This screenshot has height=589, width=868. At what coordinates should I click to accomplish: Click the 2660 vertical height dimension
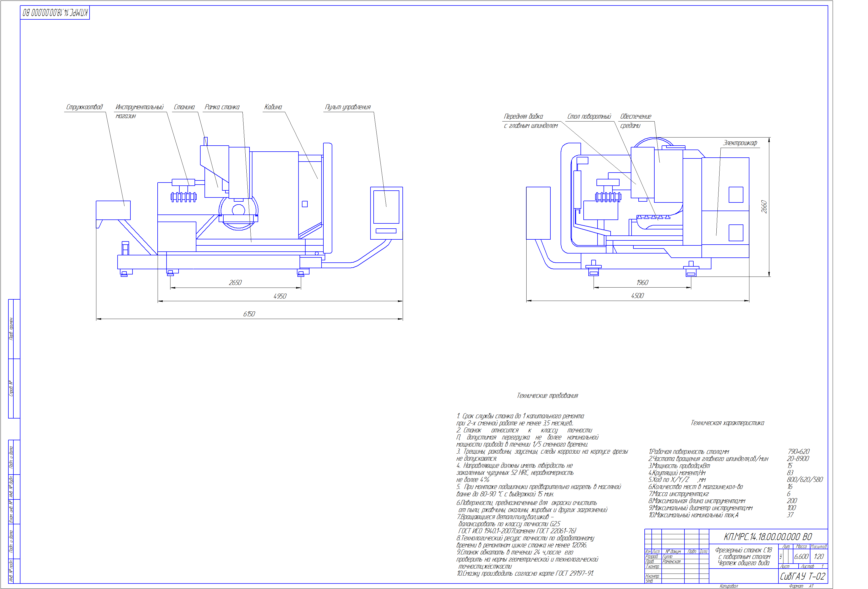pos(764,207)
